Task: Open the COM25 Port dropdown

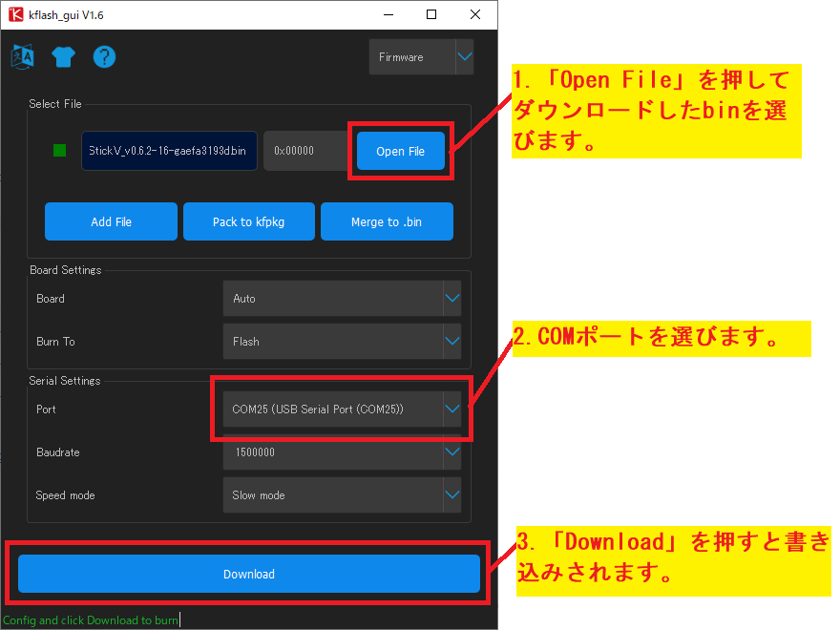Action: [341, 409]
